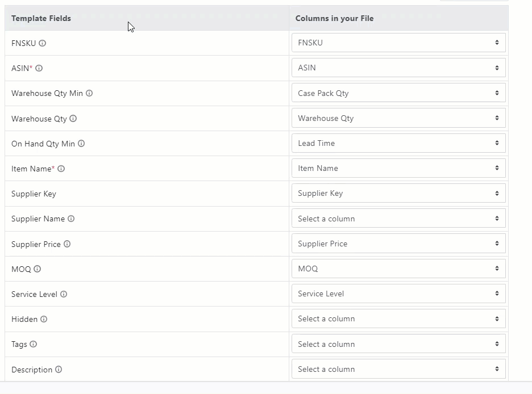
Task: Show info for the Hidden field
Action: point(44,319)
